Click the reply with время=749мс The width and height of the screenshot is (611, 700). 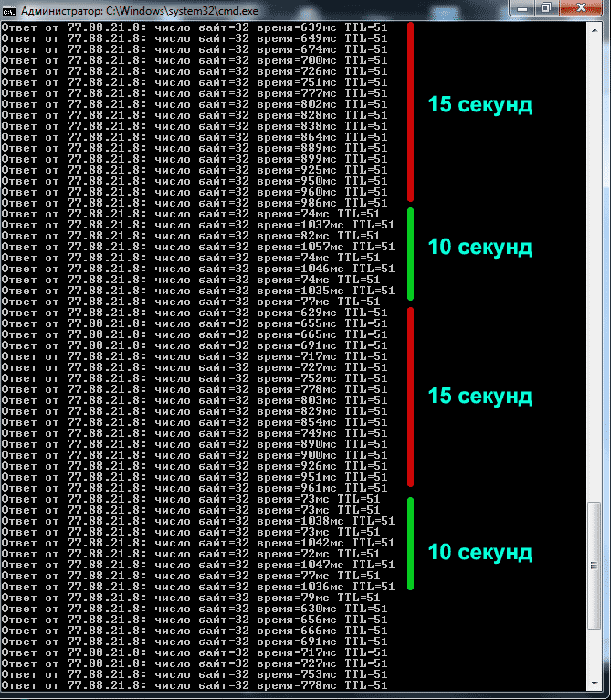(195, 433)
